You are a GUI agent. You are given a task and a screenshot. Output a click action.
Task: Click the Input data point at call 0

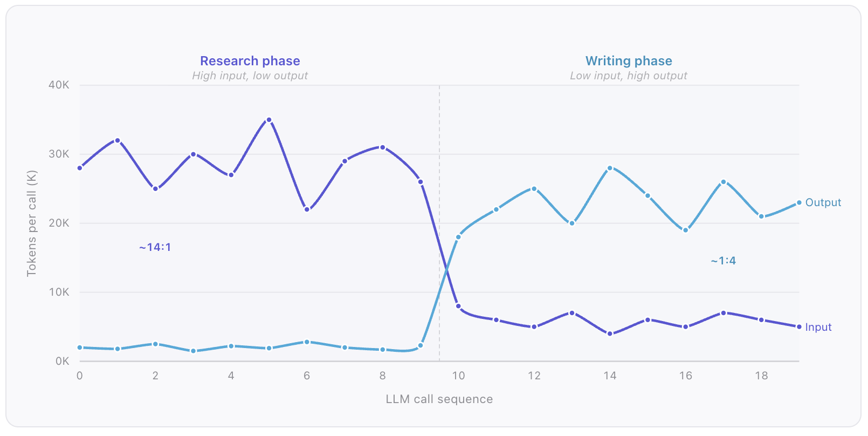(x=80, y=168)
